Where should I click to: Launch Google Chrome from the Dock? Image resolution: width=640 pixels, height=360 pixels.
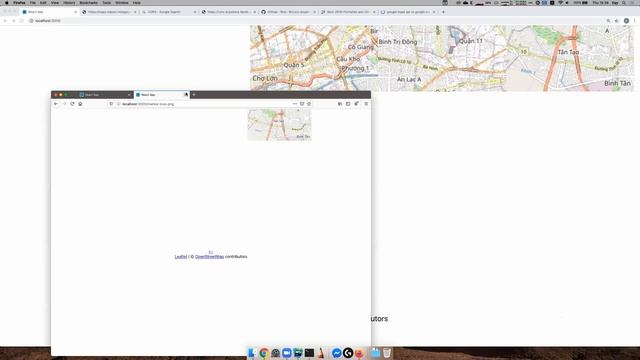(264, 353)
